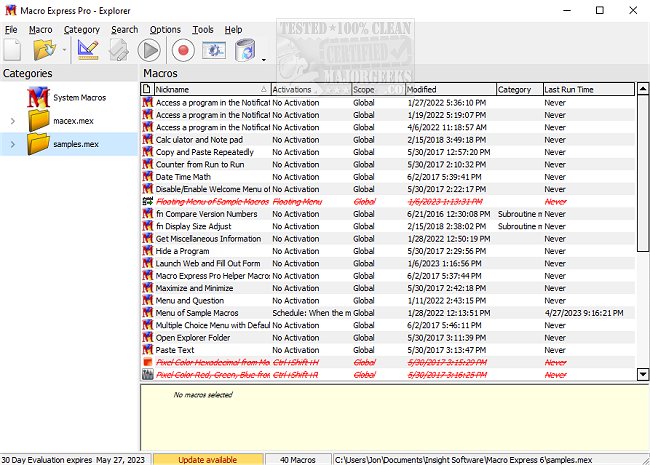Sort by the Modified column header
The width and height of the screenshot is (650, 465).
click(451, 89)
